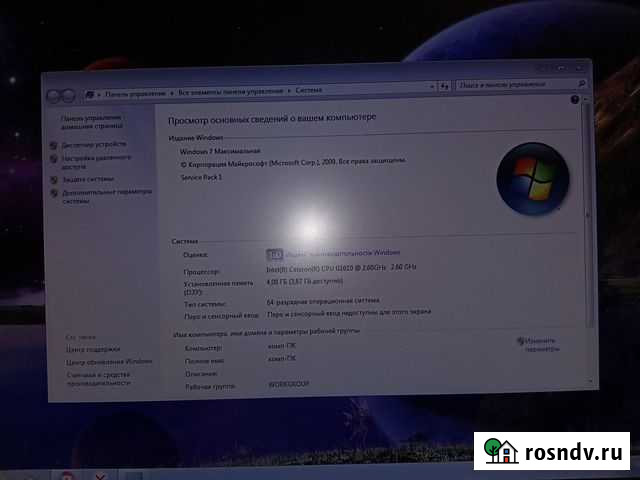Image resolution: width=640 pixels, height=480 pixels.
Task: Open the "Центр поддержки" link
Action: point(91,349)
